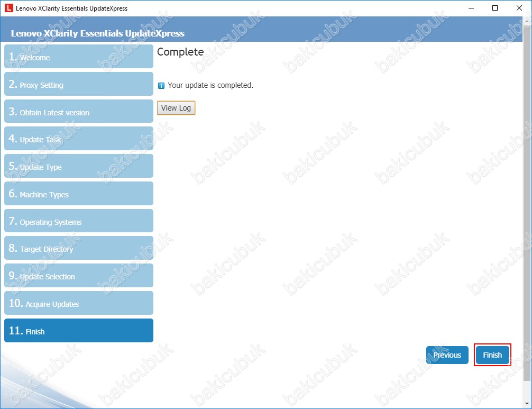
Task: Click the Lenovo app icon in title bar
Action: [x=8, y=8]
